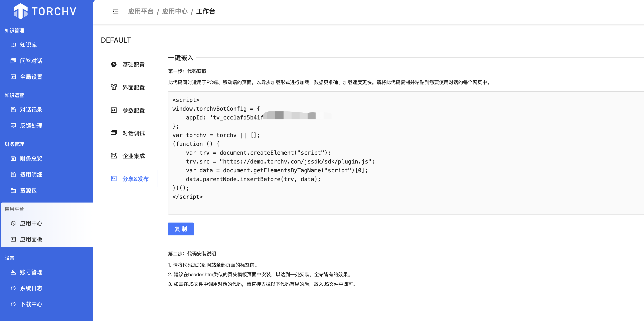Click the 反馈处理 message icon

(x=13, y=126)
